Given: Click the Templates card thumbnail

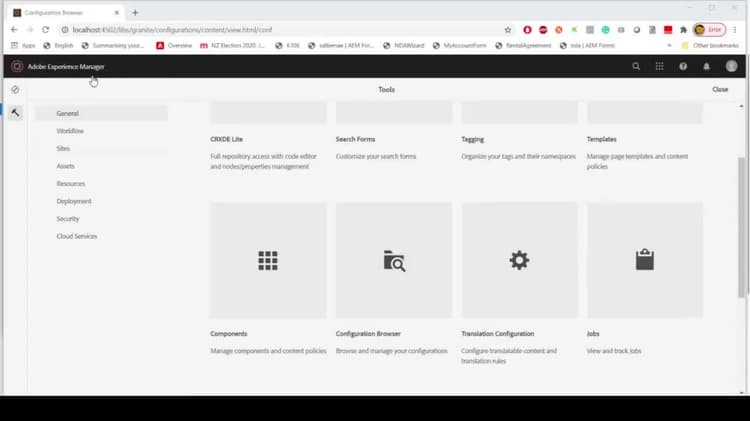Looking at the screenshot, I should click(645, 112).
